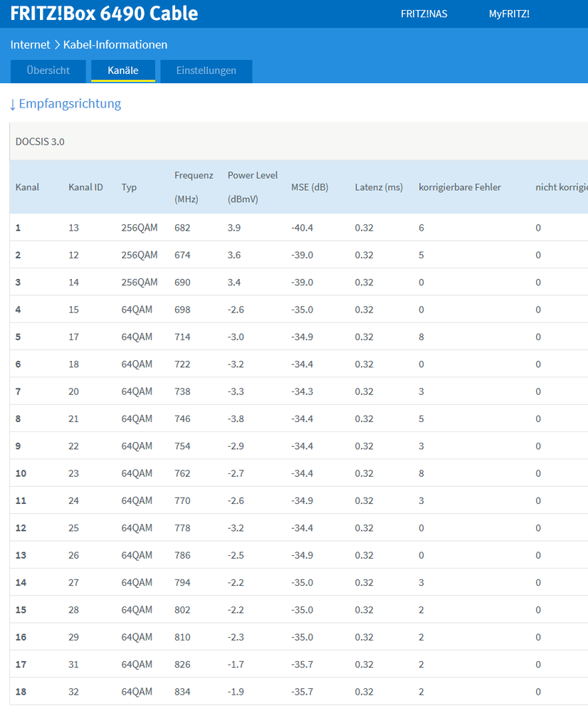Click the korrigierbare Fehler column header

pyautogui.click(x=459, y=187)
